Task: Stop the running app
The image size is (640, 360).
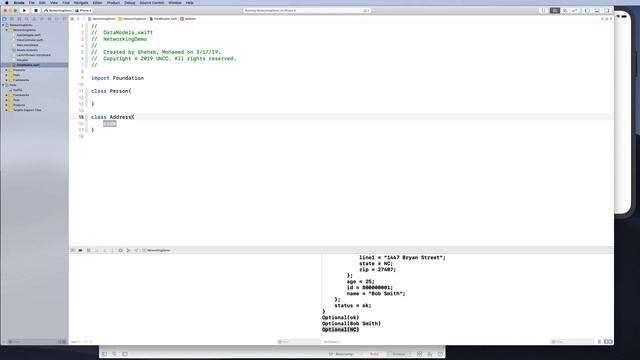Action: (36, 11)
